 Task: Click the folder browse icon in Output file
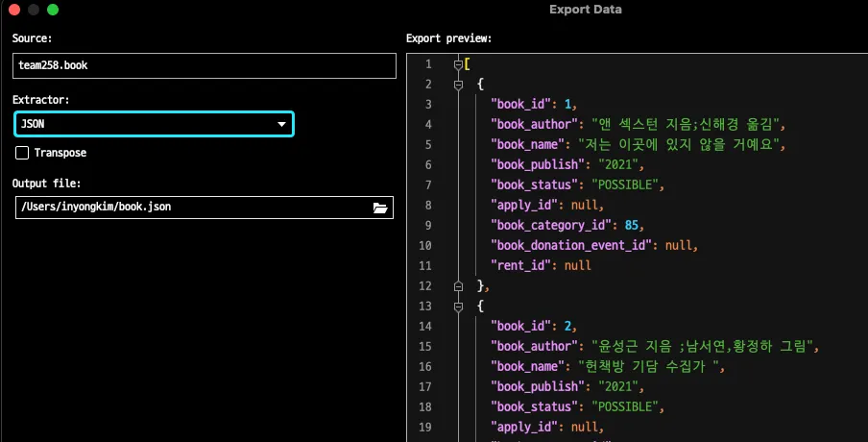pos(380,208)
